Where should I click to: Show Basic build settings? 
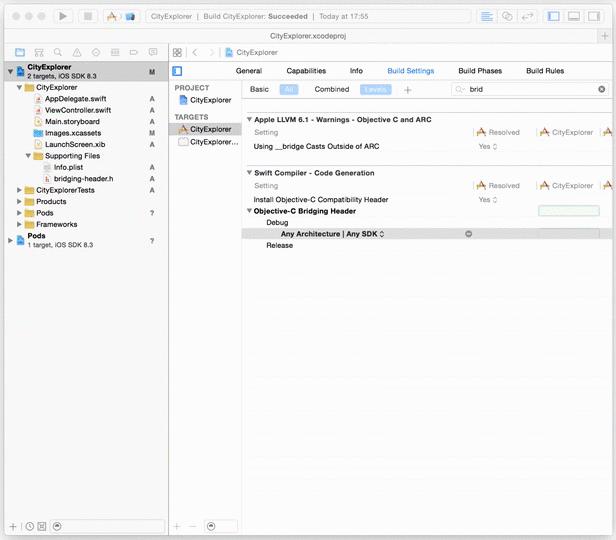click(259, 90)
